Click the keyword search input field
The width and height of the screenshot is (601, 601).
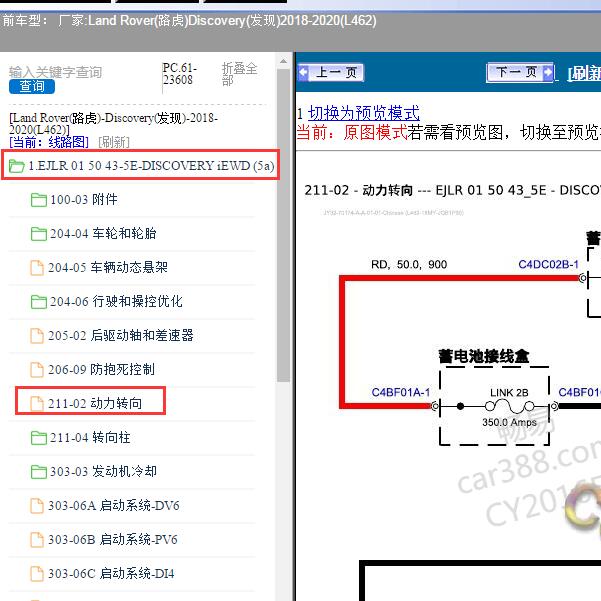(x=56, y=72)
